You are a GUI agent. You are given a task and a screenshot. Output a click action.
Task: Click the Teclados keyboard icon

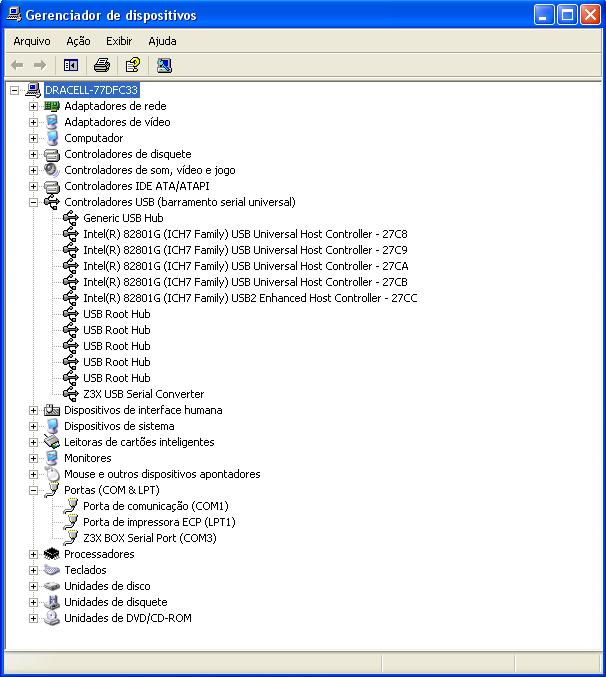tap(52, 570)
